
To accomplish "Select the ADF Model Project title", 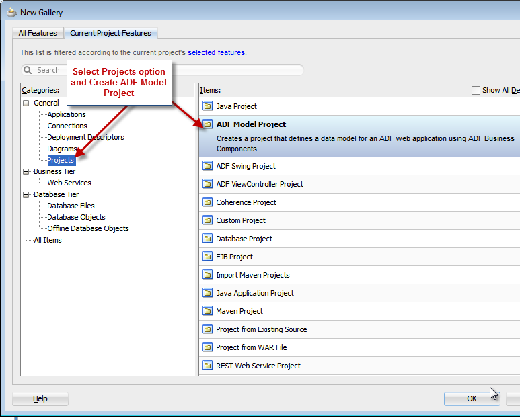I will [251, 124].
